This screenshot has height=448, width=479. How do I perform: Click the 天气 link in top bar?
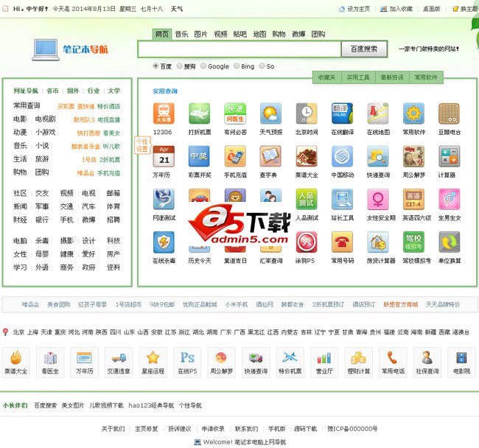click(x=177, y=9)
